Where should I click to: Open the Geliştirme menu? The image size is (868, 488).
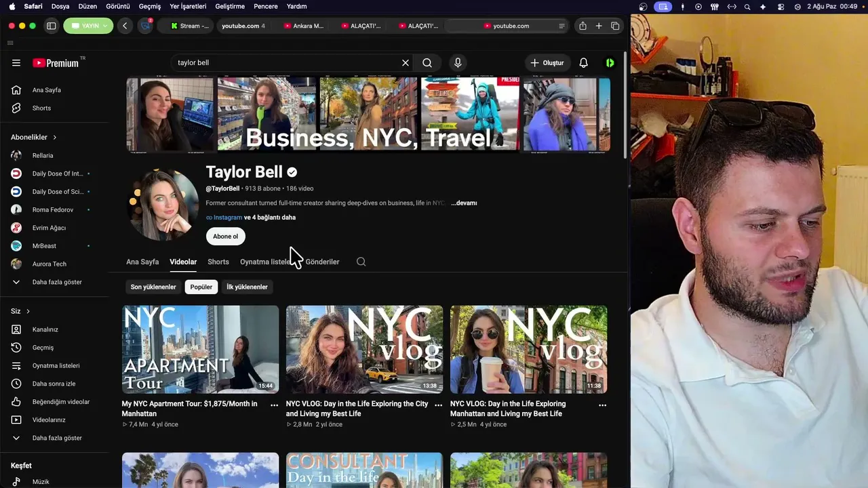[x=229, y=6]
